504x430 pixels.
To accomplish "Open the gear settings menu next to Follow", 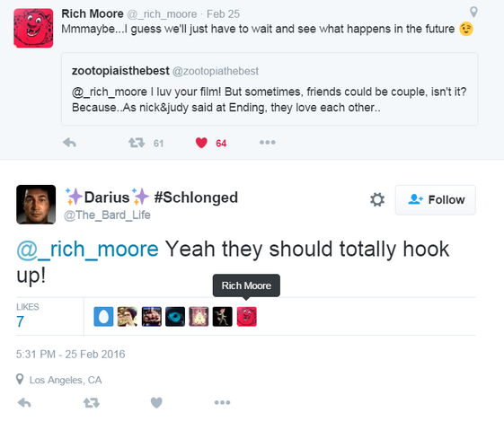I will click(377, 199).
